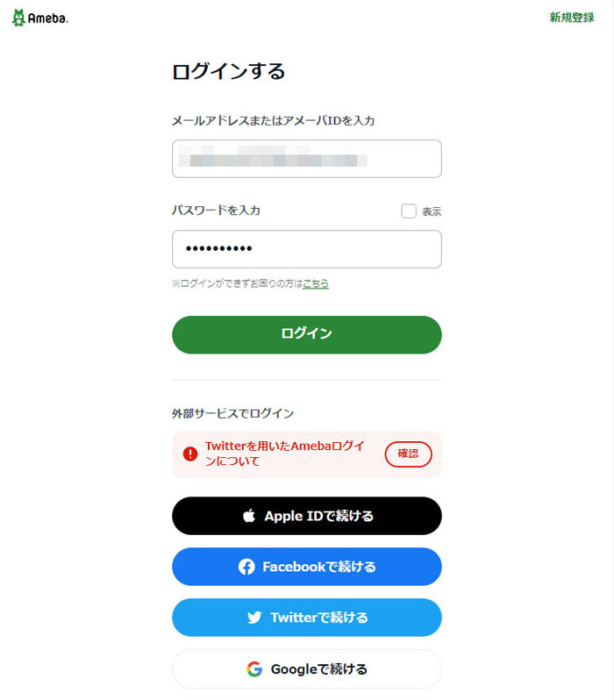Continue with Google button
Viewport: 614px width, 700px height.
pyautogui.click(x=307, y=669)
